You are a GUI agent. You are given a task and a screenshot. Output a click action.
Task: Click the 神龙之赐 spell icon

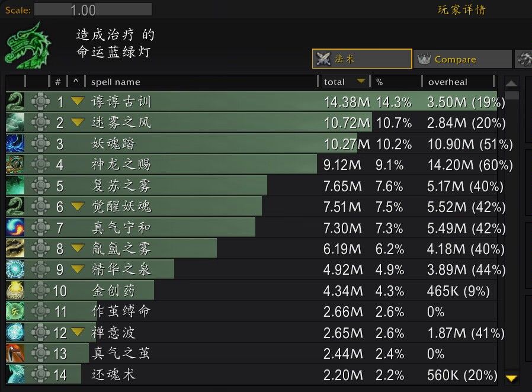15,165
